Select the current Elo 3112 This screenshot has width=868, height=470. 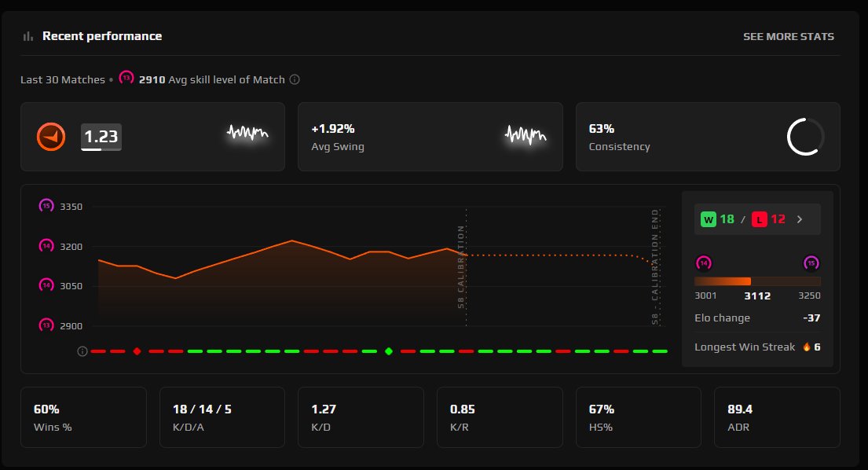pyautogui.click(x=757, y=296)
